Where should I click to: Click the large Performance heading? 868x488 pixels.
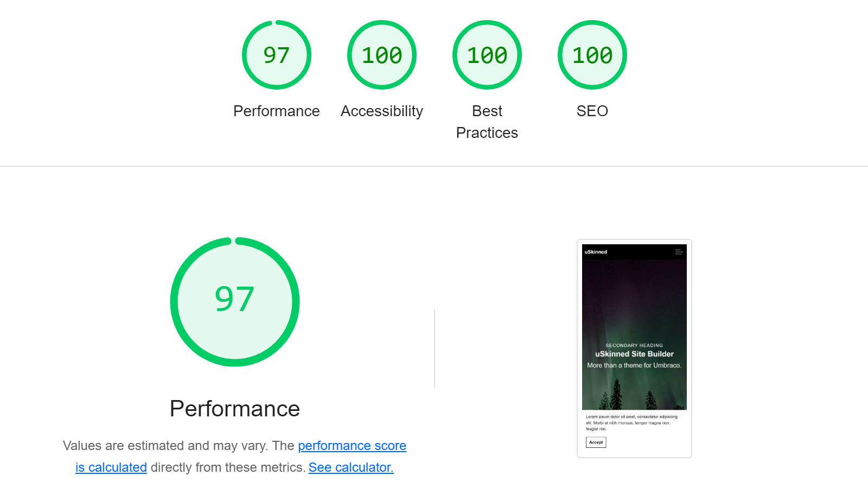[234, 409]
